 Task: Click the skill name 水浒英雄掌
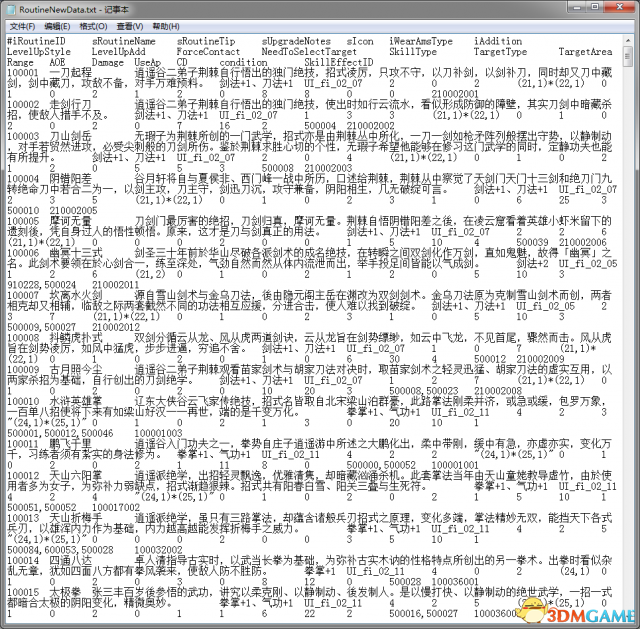(x=76, y=402)
